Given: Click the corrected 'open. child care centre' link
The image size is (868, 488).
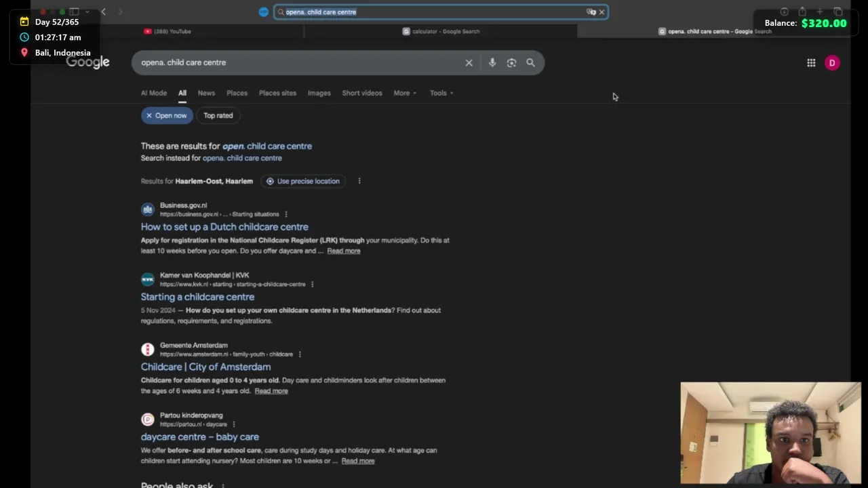Looking at the screenshot, I should coord(267,146).
